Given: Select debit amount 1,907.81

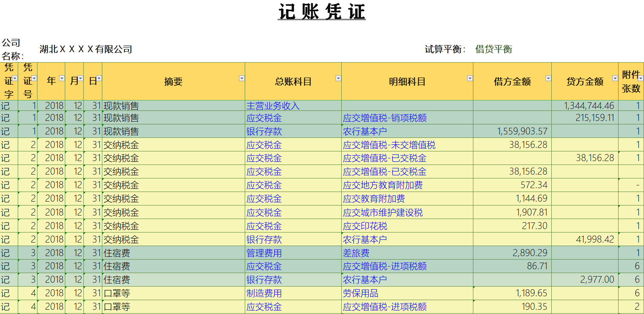Looking at the screenshot, I should pyautogui.click(x=531, y=212).
